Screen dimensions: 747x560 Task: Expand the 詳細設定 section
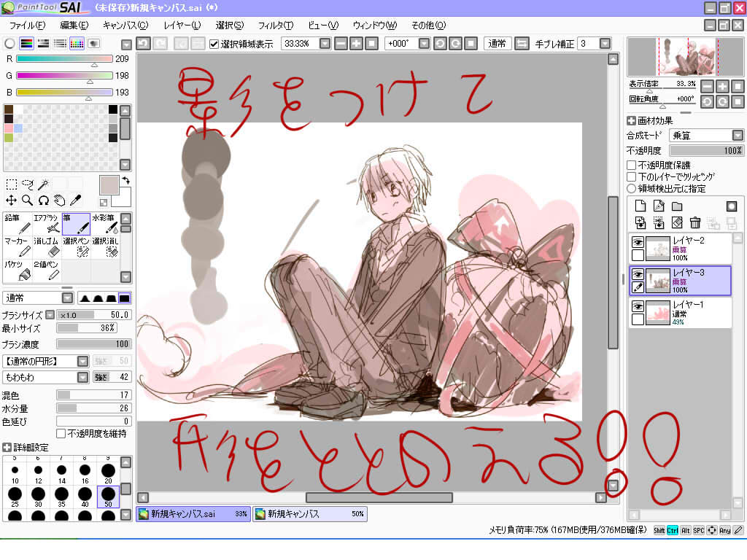pos(7,448)
